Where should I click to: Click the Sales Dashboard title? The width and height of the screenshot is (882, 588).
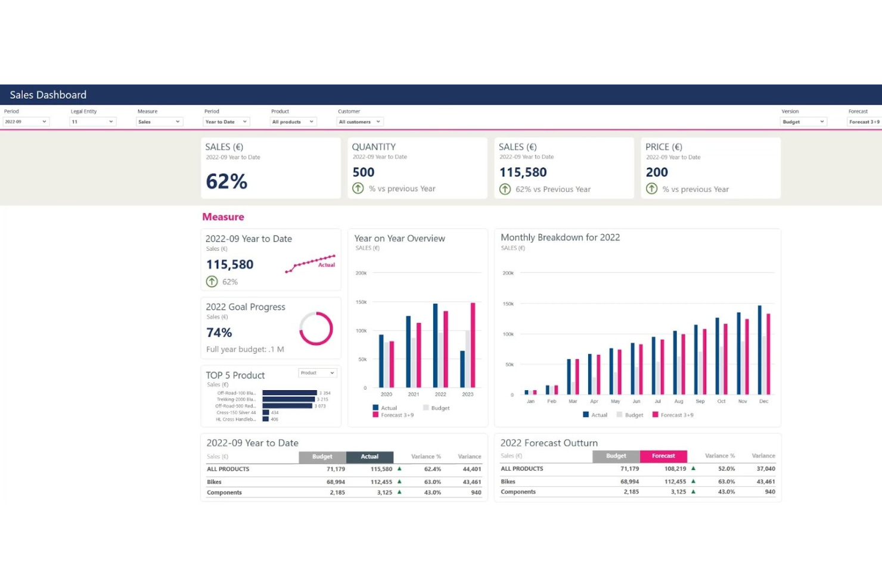[48, 94]
